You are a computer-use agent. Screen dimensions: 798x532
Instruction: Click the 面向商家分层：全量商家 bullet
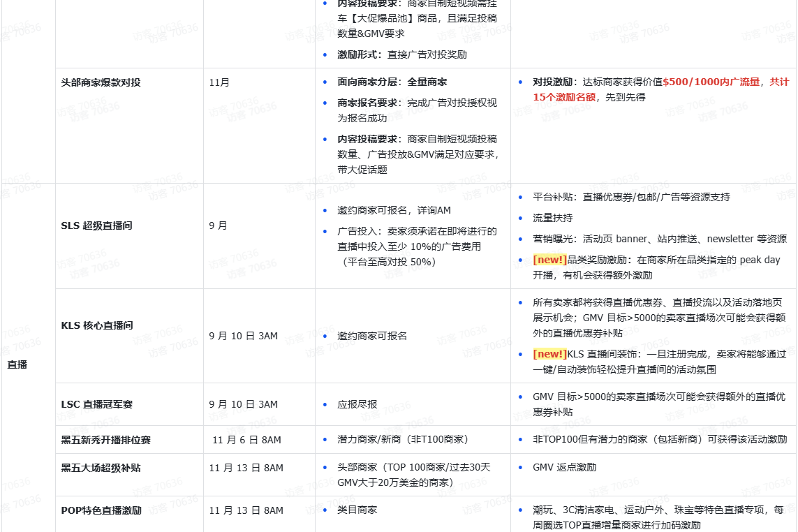[x=392, y=82]
